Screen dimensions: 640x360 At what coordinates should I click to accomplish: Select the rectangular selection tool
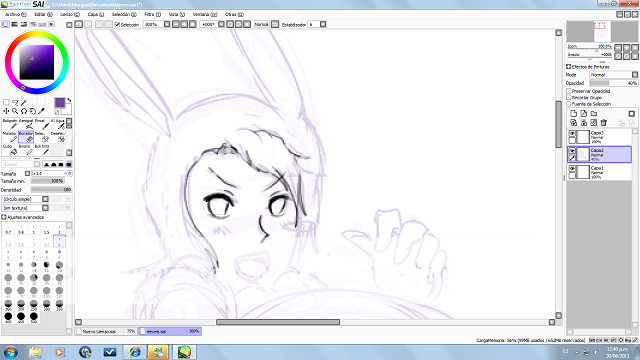[x=6, y=102]
